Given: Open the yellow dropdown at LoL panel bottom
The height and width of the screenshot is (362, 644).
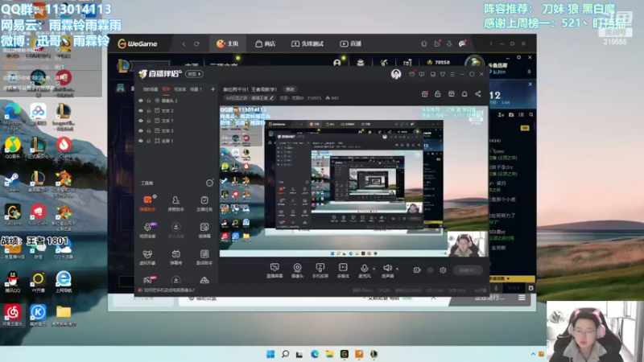Looking at the screenshot, I should (x=511, y=278).
